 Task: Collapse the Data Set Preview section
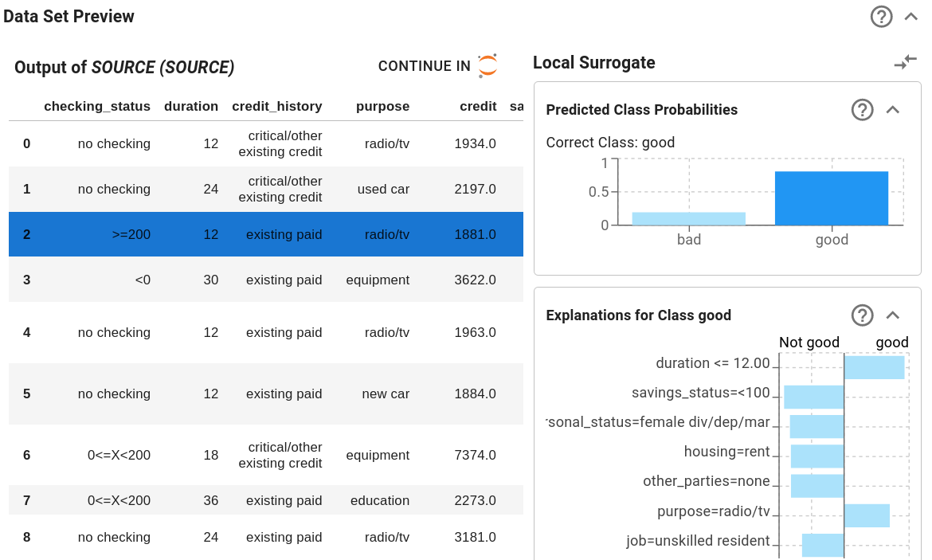[x=910, y=17]
